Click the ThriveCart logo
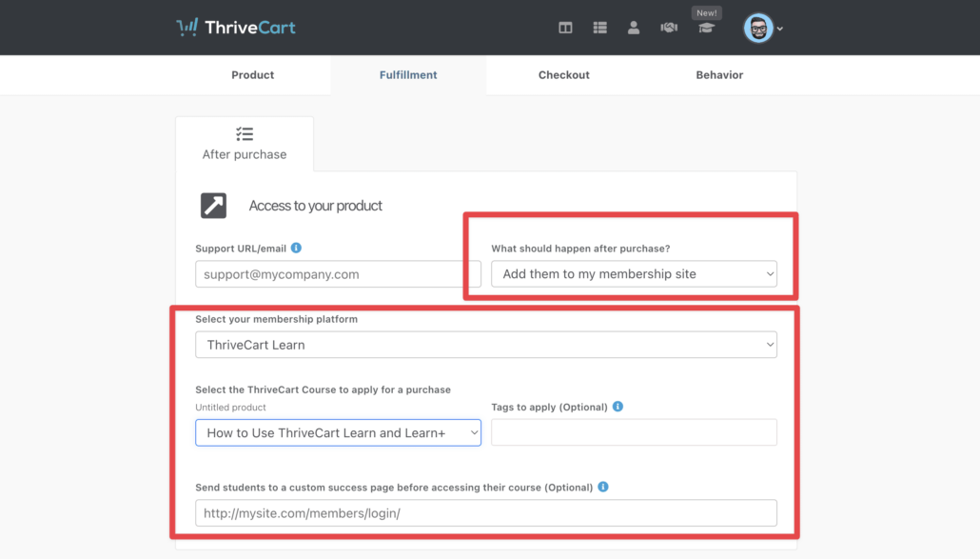The image size is (980, 559). tap(236, 28)
